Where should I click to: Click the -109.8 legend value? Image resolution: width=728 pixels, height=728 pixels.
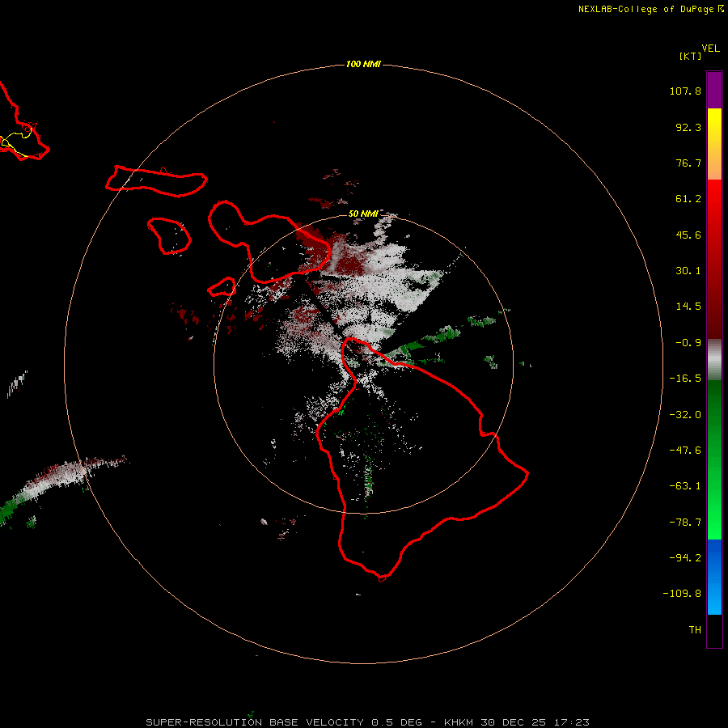[x=682, y=594]
